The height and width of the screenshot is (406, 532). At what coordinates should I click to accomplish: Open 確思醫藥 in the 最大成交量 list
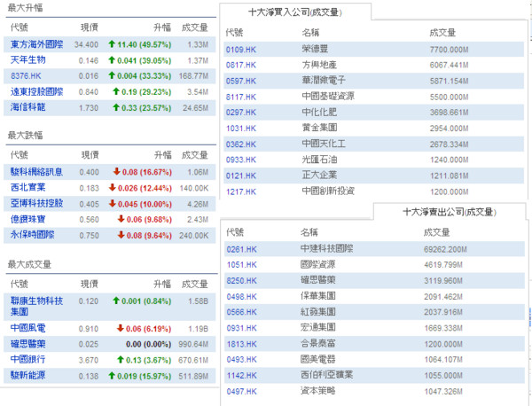27,344
